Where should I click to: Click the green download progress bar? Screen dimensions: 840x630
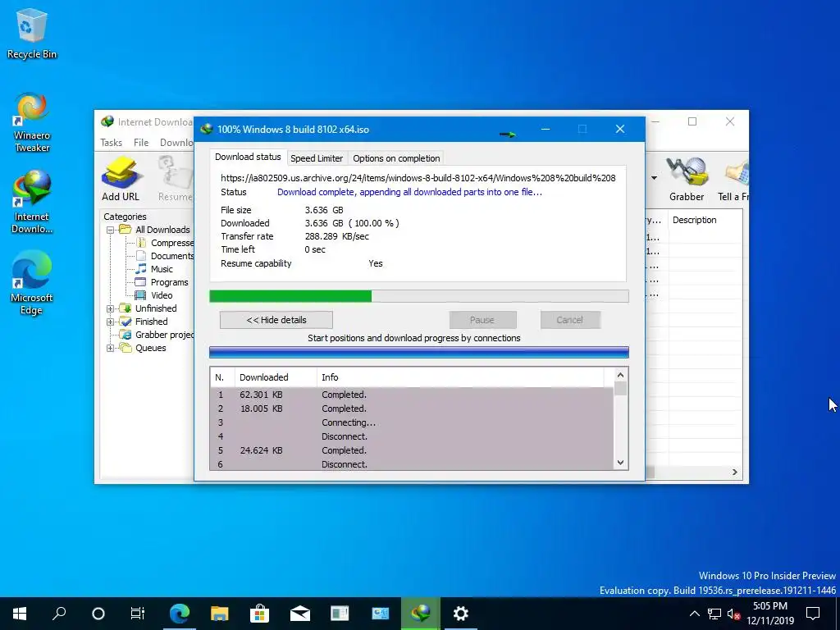pyautogui.click(x=419, y=296)
